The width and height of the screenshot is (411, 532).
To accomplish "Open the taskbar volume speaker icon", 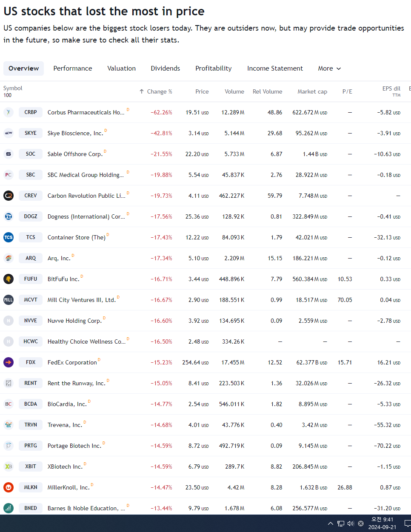I will pyautogui.click(x=351, y=523).
